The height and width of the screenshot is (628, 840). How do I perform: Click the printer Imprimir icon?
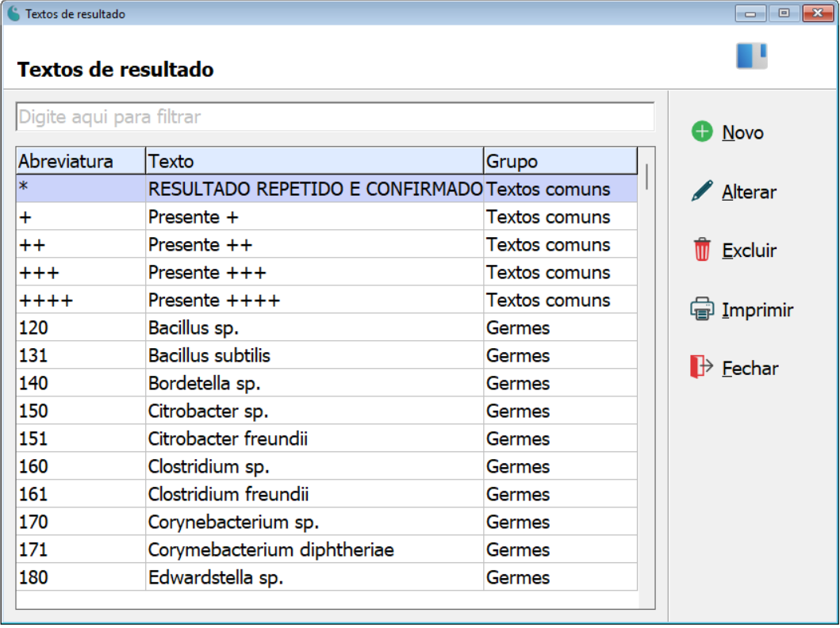702,309
